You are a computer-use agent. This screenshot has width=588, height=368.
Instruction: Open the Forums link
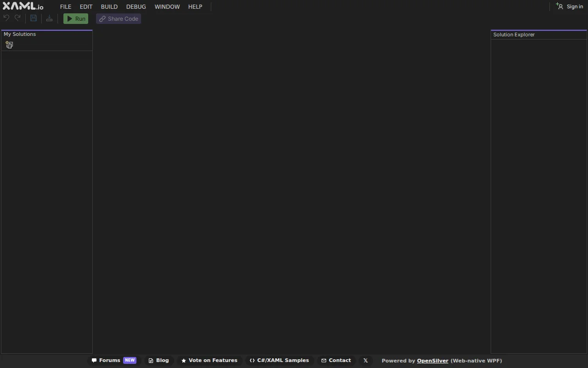click(114, 361)
